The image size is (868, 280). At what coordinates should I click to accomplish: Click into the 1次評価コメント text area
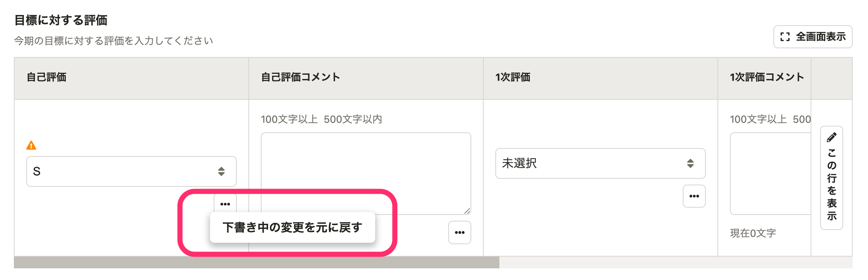coord(770,173)
